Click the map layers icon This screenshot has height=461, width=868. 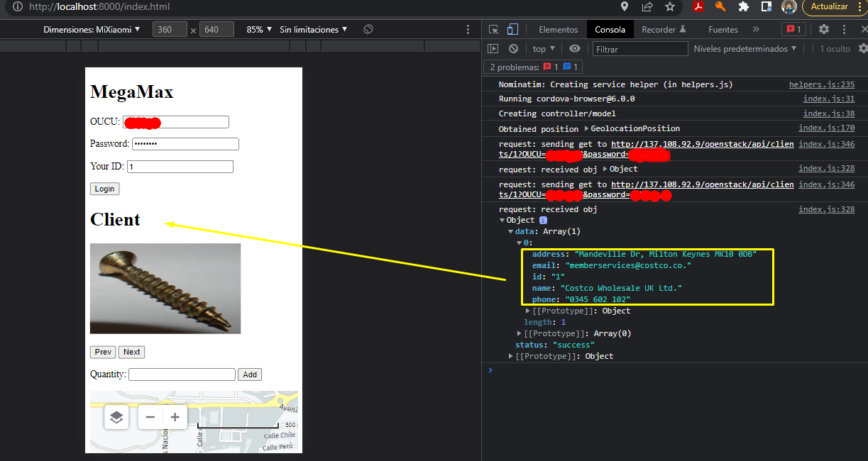(x=116, y=417)
